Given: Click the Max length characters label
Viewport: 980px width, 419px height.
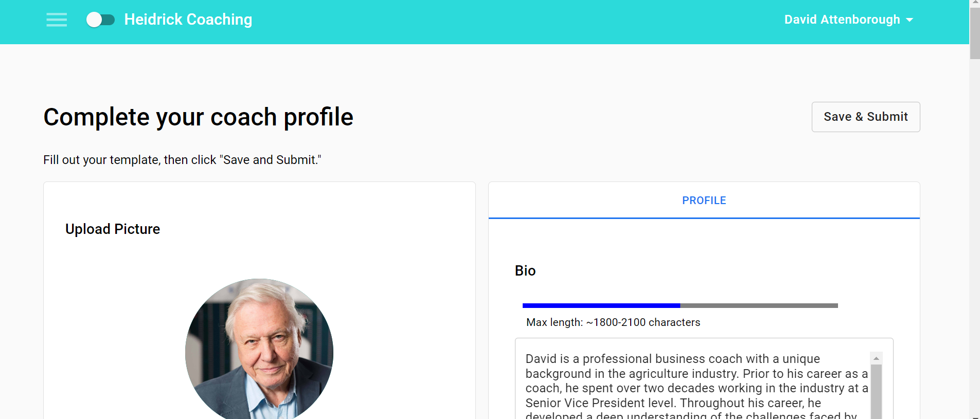Looking at the screenshot, I should (x=613, y=322).
